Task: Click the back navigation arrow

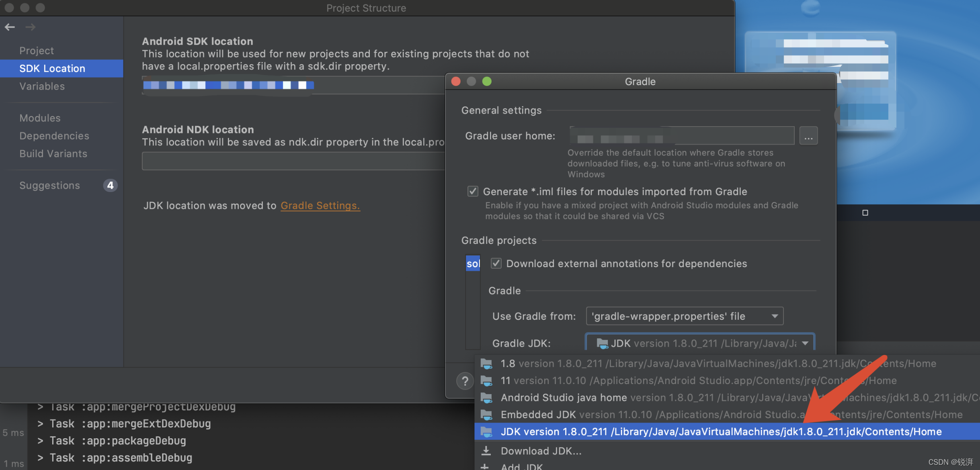Action: (x=10, y=27)
